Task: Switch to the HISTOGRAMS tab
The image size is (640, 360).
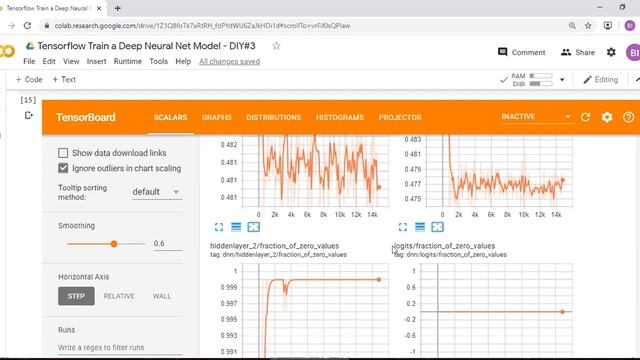Action: click(x=340, y=117)
